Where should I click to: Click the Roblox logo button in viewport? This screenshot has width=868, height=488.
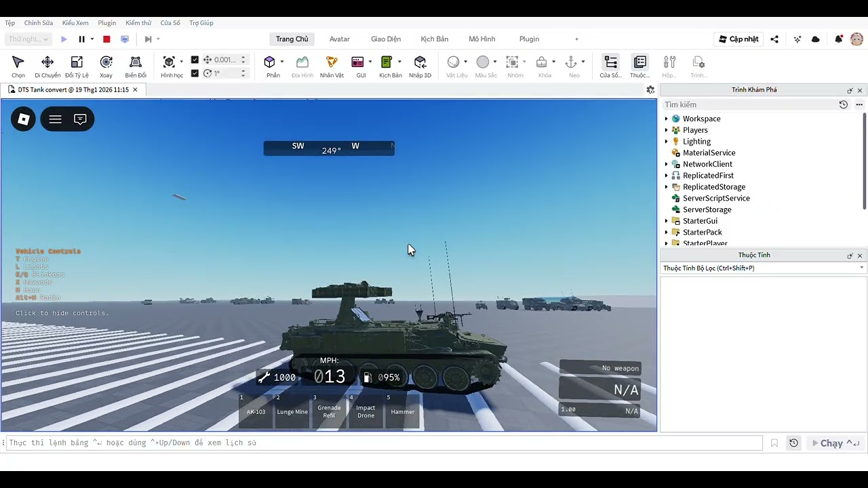(x=23, y=119)
